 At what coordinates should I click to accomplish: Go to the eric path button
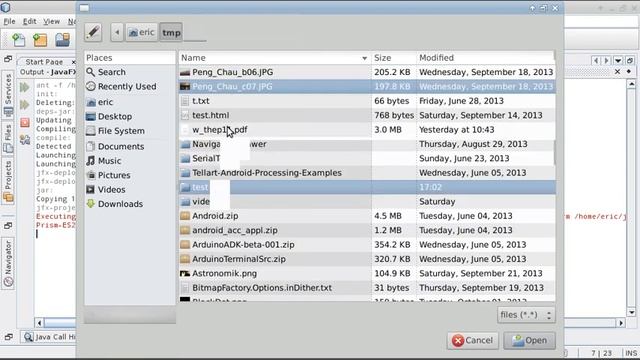coord(141,32)
